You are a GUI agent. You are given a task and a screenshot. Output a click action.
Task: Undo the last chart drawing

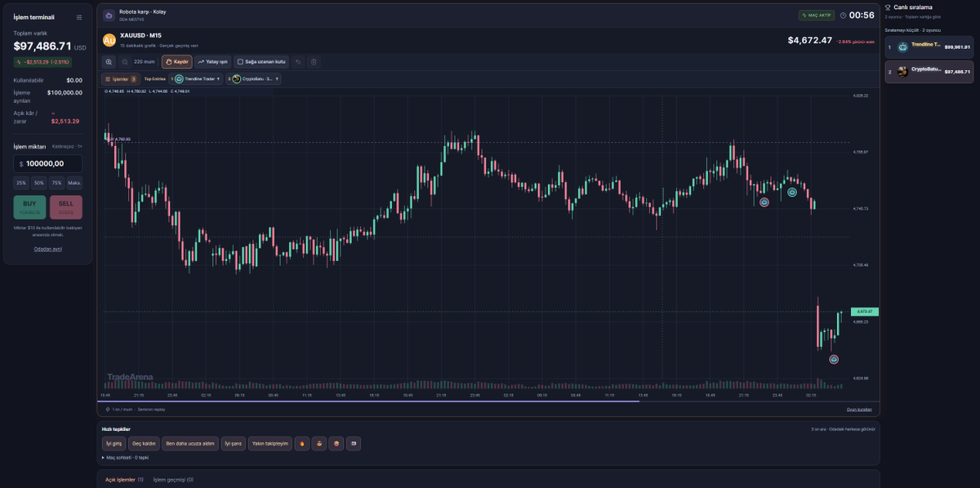[298, 61]
